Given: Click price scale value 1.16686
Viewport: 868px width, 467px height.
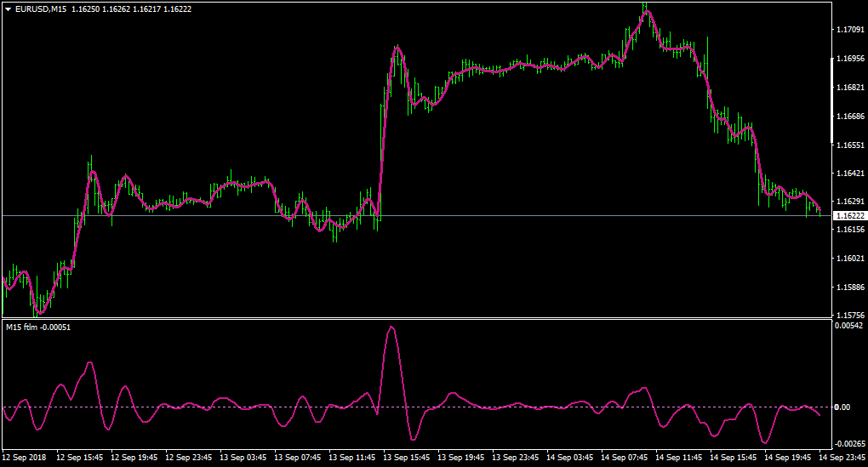Looking at the screenshot, I should click(851, 117).
